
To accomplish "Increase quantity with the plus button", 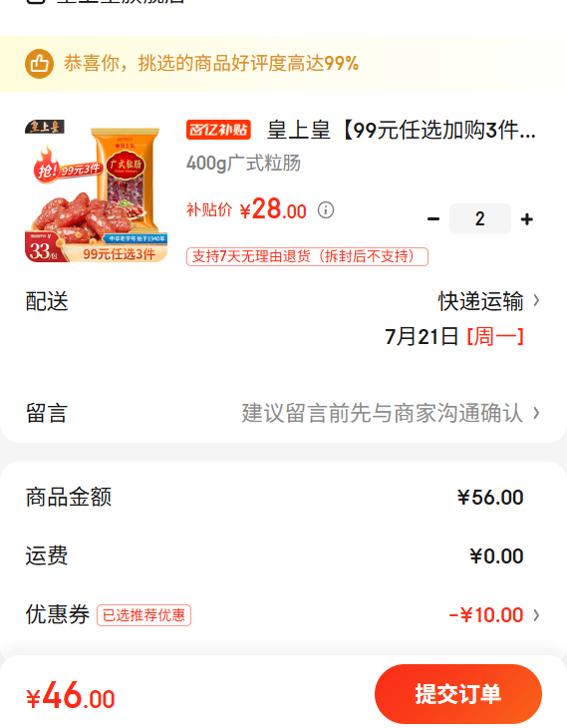I will [x=526, y=218].
